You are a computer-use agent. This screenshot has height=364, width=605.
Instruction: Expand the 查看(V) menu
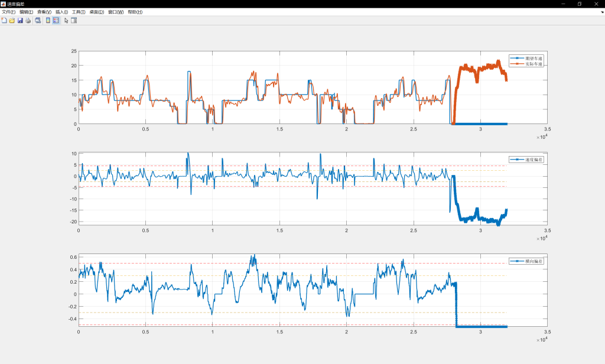coord(44,12)
